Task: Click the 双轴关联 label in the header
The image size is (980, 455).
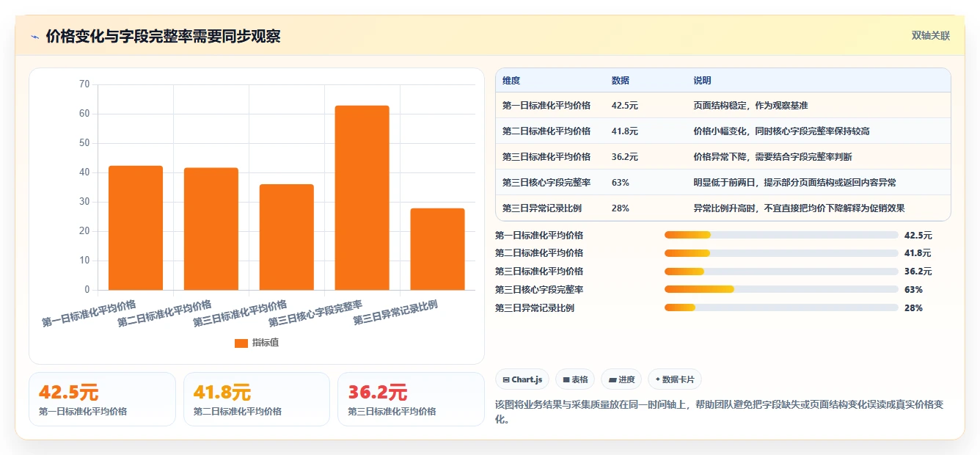Action: pos(930,36)
